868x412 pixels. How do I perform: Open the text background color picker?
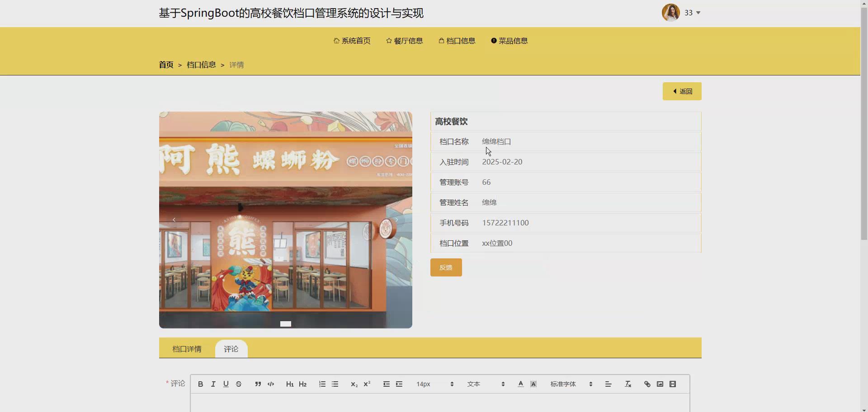(x=533, y=384)
